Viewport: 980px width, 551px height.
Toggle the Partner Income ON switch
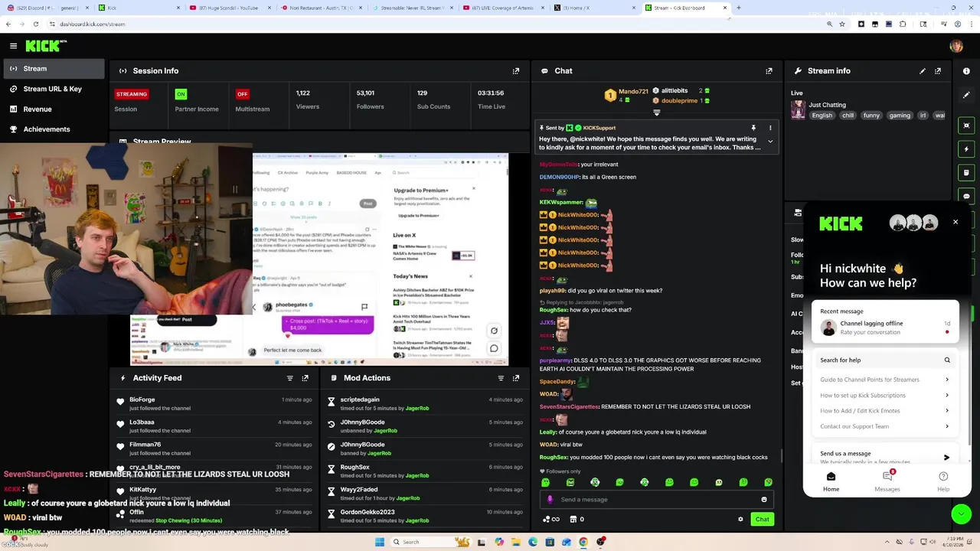click(x=181, y=94)
